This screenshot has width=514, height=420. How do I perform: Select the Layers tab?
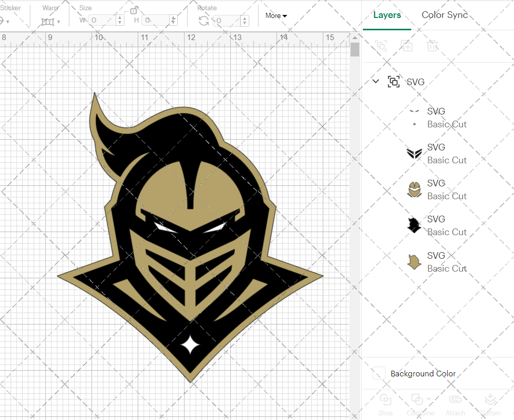click(x=387, y=15)
